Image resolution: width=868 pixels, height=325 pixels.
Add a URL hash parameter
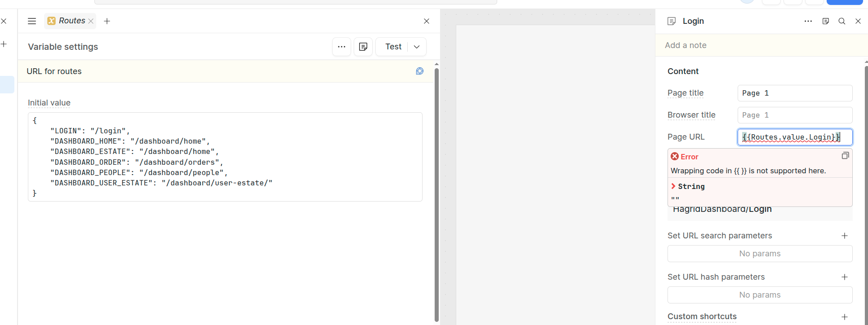(x=845, y=277)
